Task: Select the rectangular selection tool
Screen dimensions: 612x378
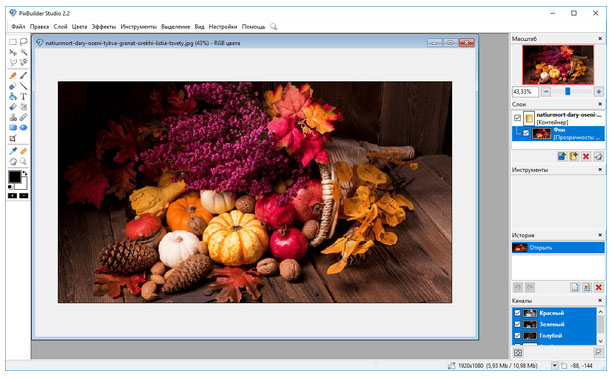Action: [x=13, y=41]
